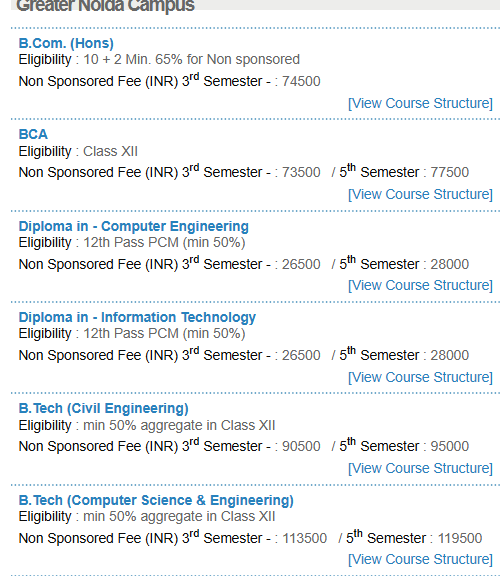This screenshot has height=576, width=500.
Task: Open the B.Com. (Hons) course link
Action: 66,43
